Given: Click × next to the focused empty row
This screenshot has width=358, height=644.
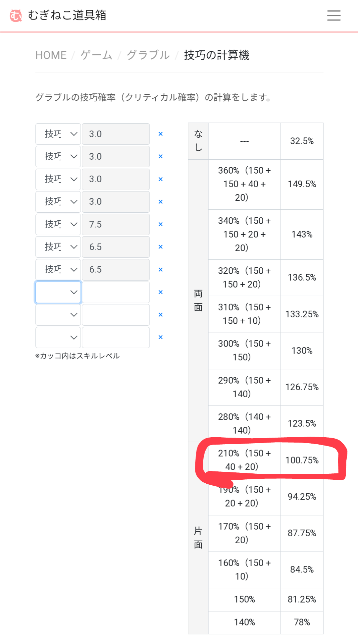Looking at the screenshot, I should coord(160,292).
